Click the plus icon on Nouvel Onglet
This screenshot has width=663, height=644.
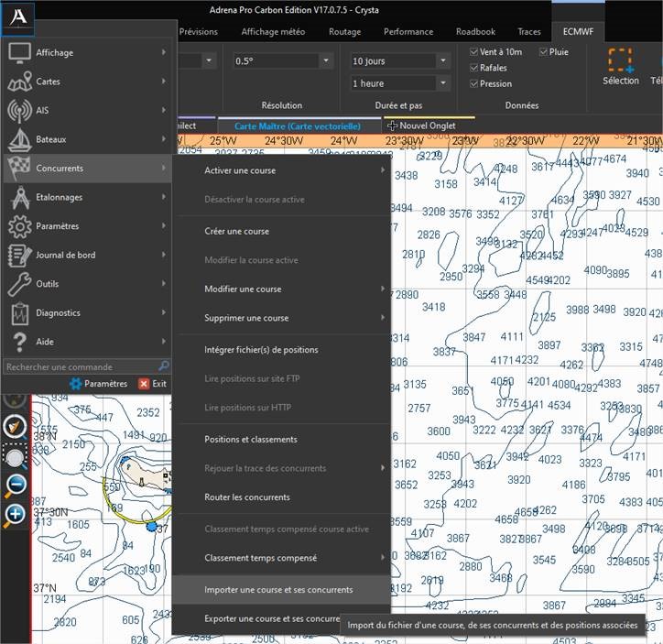click(x=392, y=126)
